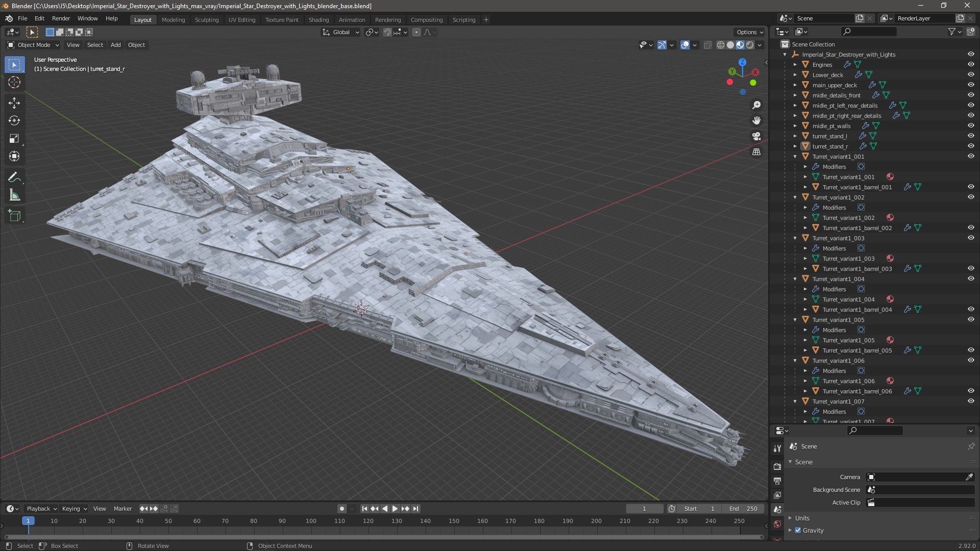
Task: Add a new workspace tab
Action: coord(486,20)
